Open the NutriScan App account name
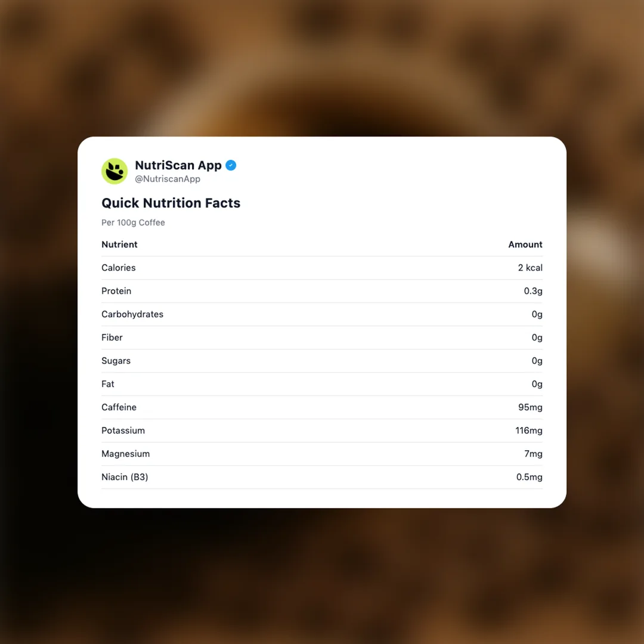Screen dimensions: 644x644 [x=178, y=165]
